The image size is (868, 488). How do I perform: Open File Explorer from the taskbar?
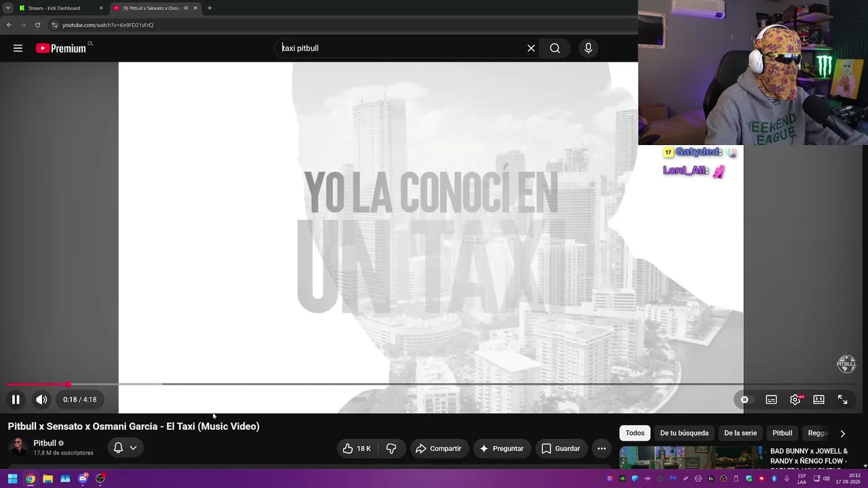pyautogui.click(x=47, y=479)
